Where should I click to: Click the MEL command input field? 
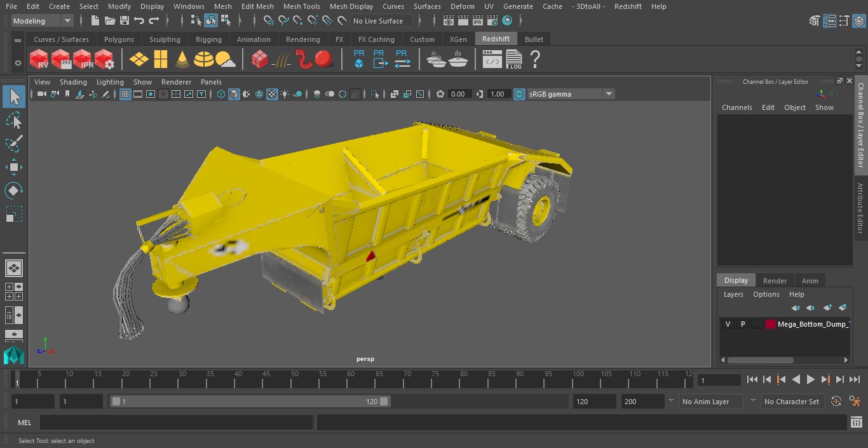click(x=176, y=423)
